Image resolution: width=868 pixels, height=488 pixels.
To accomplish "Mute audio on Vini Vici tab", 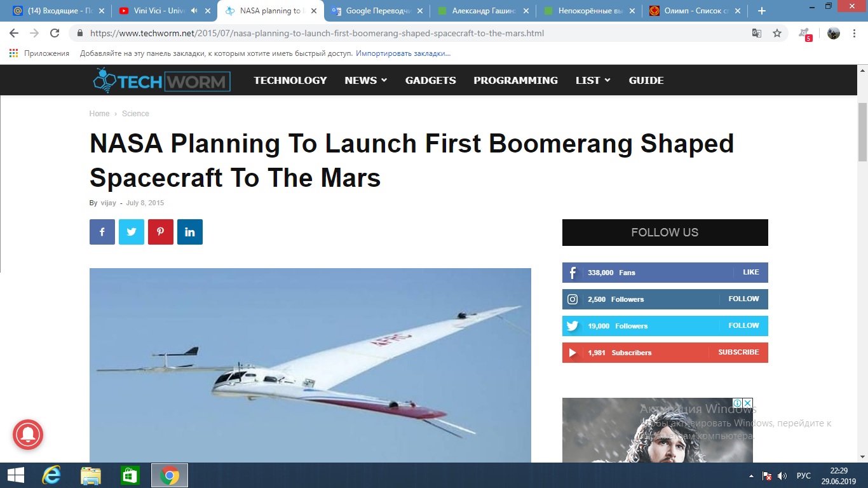I will pyautogui.click(x=194, y=11).
